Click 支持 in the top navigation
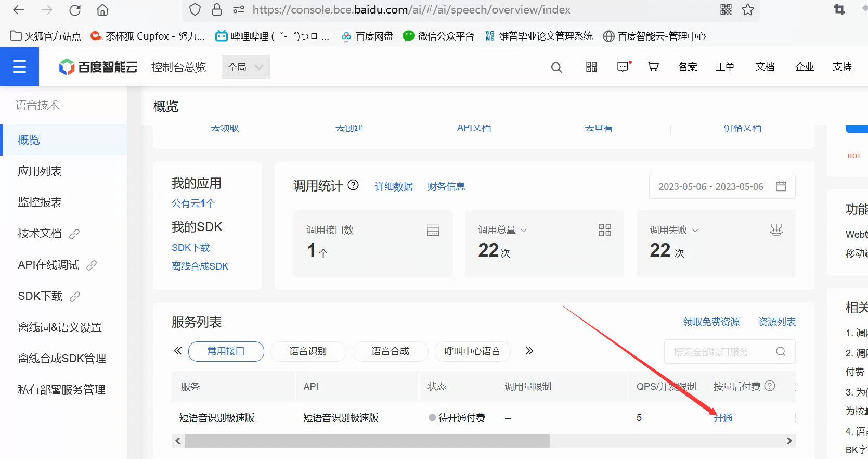Viewport: 868px width, 459px height. [842, 67]
